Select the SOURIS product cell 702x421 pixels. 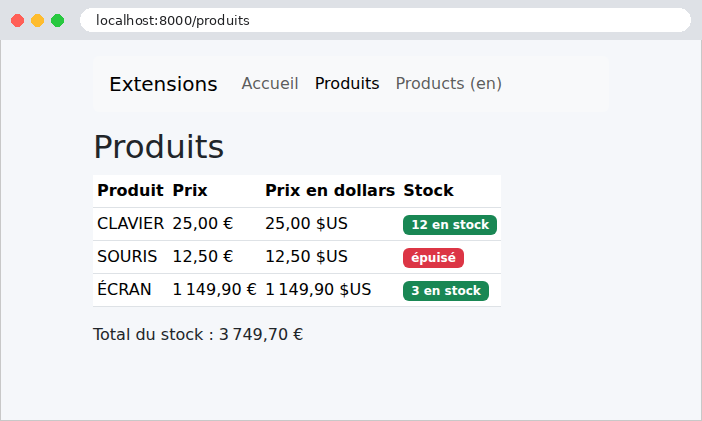(x=131, y=257)
